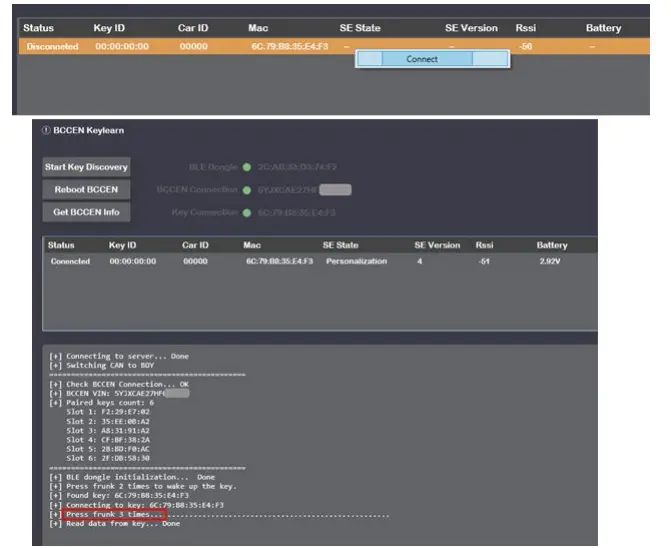Click the info icon beside BCCEN Keylearn

(x=46, y=130)
